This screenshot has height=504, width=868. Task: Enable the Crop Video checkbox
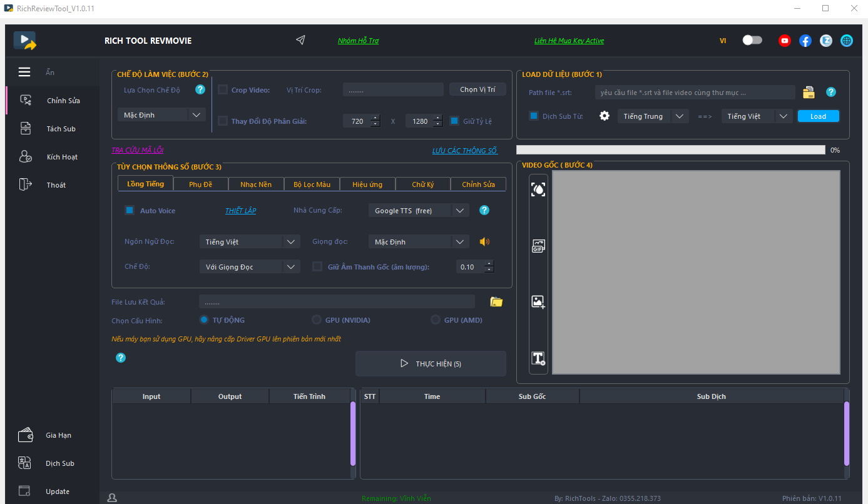point(223,89)
